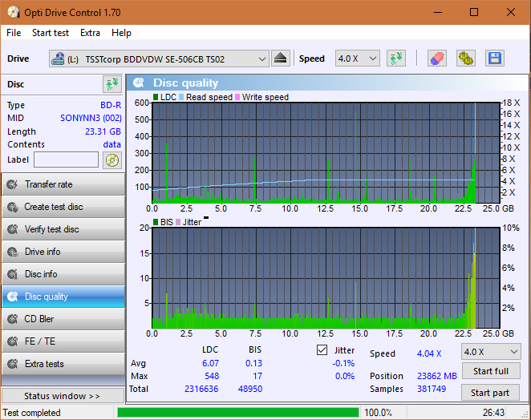531x420 pixels.
Task: Click the measured speed value 4.04 X
Action: [x=429, y=353]
